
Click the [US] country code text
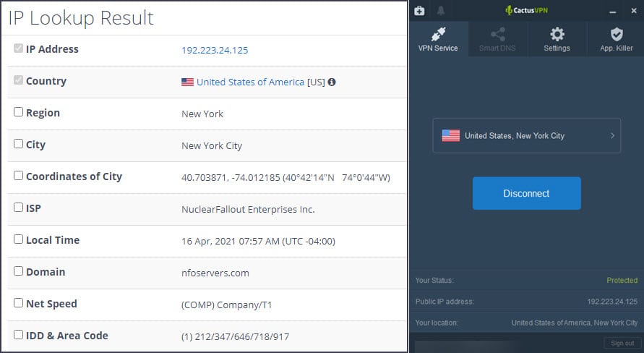click(x=316, y=82)
